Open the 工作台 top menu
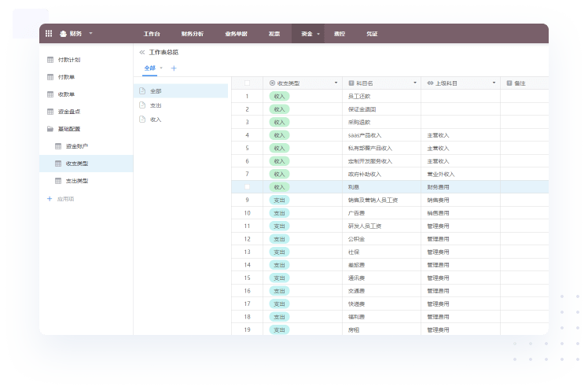Screen dimensions: 588x390 [x=152, y=34]
